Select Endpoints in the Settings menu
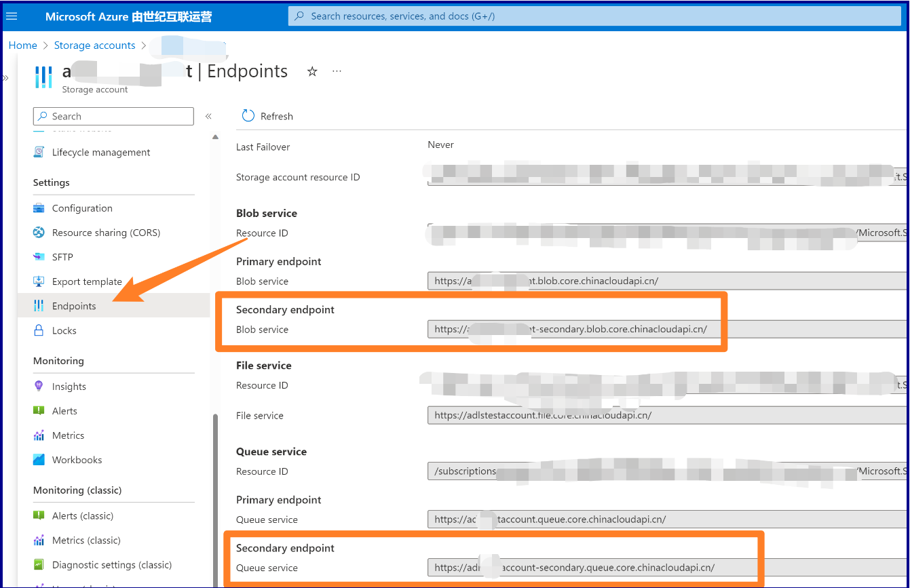Screen dimensions: 910x588 pos(74,306)
